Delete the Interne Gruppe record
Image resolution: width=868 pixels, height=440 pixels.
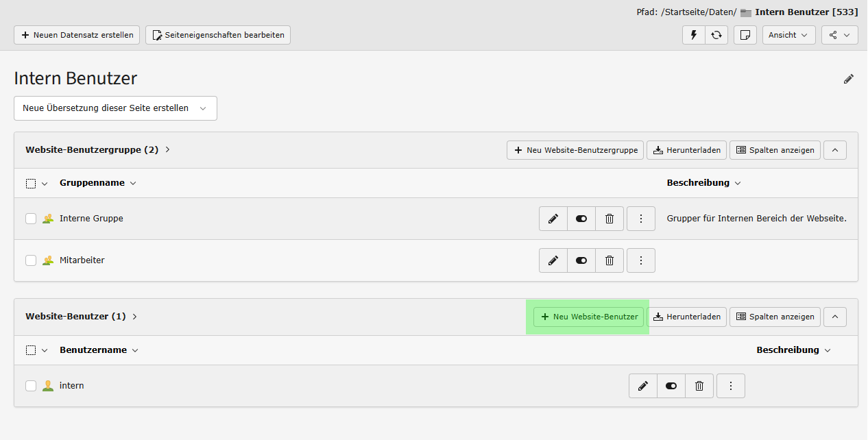point(610,219)
